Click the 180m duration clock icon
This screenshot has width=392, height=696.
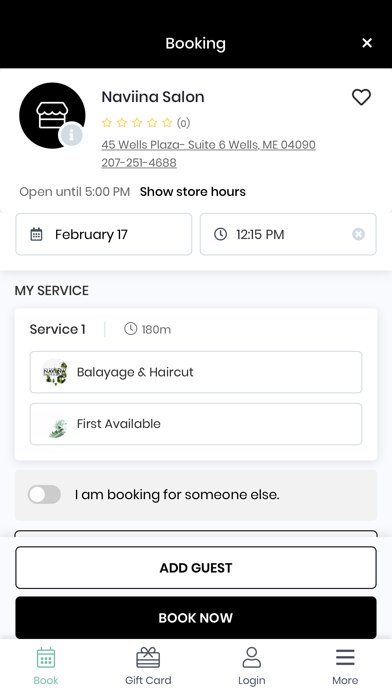tap(130, 329)
